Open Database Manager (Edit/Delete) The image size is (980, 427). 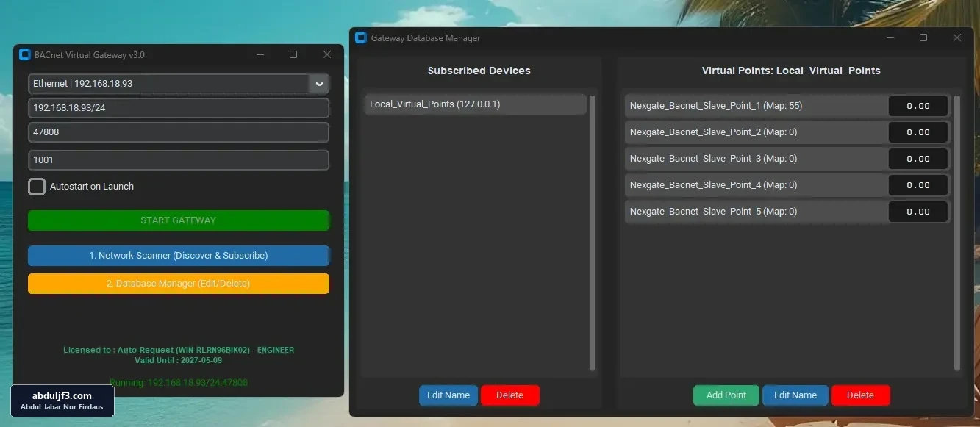[x=179, y=284]
